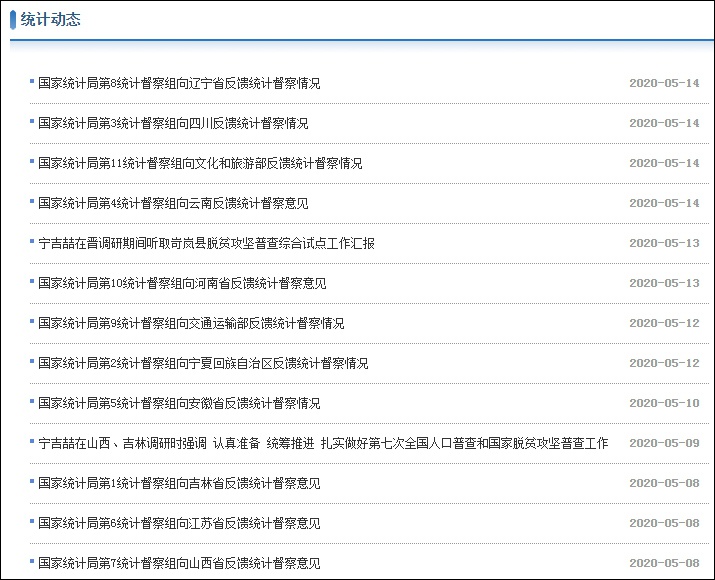Click date 2020-05-13 on the 岢岚县 row

[x=664, y=243]
